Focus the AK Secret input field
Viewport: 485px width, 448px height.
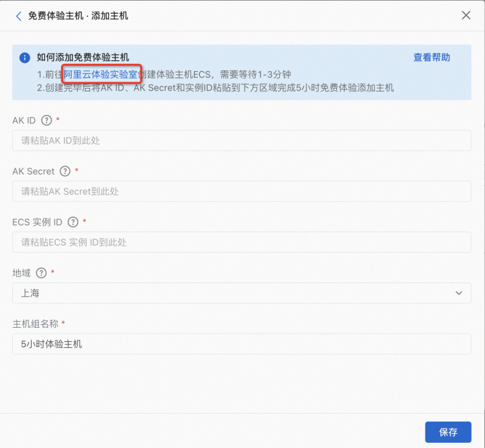tap(242, 191)
